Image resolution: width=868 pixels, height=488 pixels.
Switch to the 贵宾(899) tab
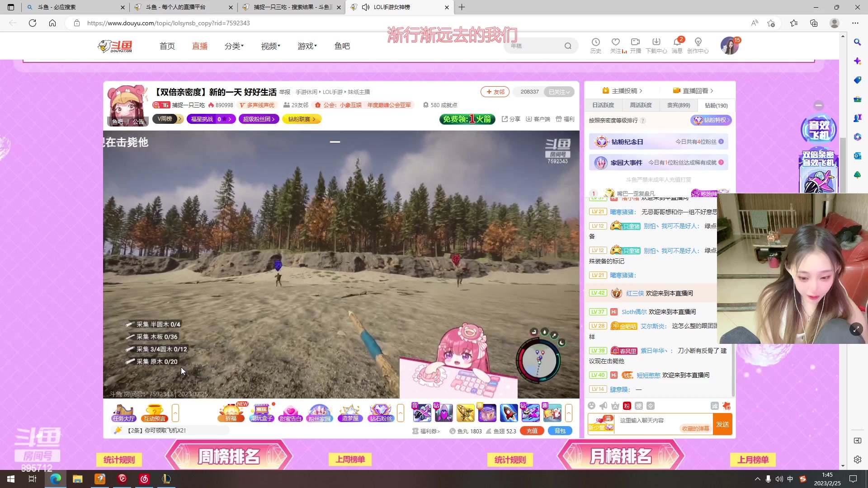[x=678, y=105]
